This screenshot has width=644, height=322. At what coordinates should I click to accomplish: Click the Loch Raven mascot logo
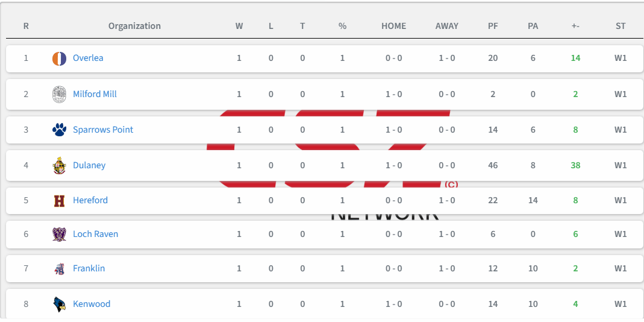click(x=59, y=234)
